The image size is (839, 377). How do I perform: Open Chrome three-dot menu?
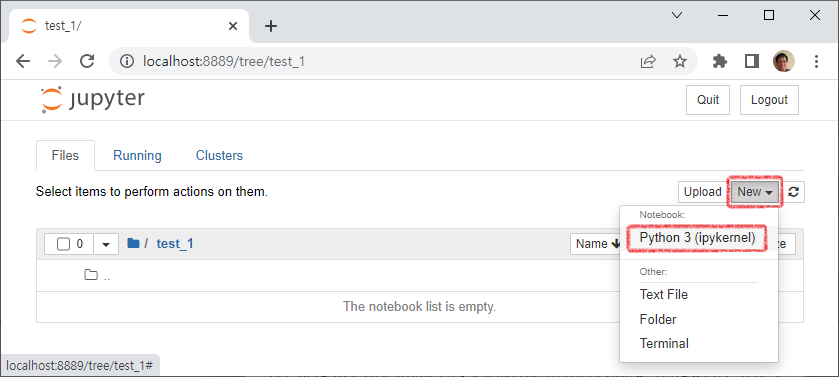coord(817,61)
